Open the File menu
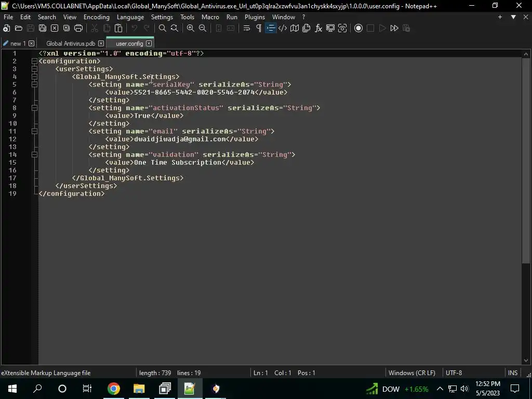 pos(8,17)
